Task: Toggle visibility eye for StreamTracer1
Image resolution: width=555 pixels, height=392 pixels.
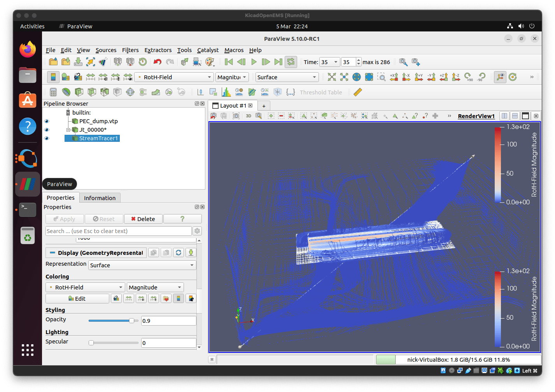Action: 47,138
